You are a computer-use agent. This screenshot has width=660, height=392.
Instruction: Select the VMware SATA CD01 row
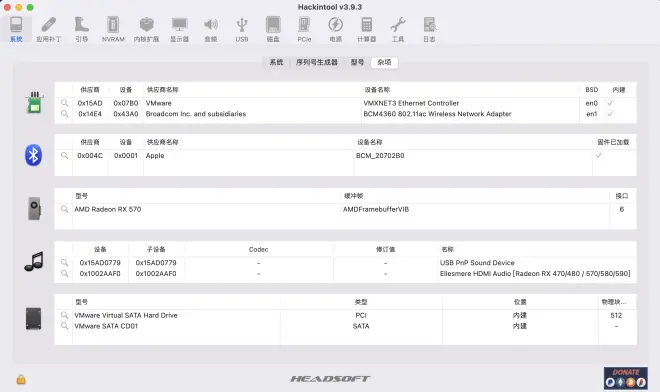point(345,326)
